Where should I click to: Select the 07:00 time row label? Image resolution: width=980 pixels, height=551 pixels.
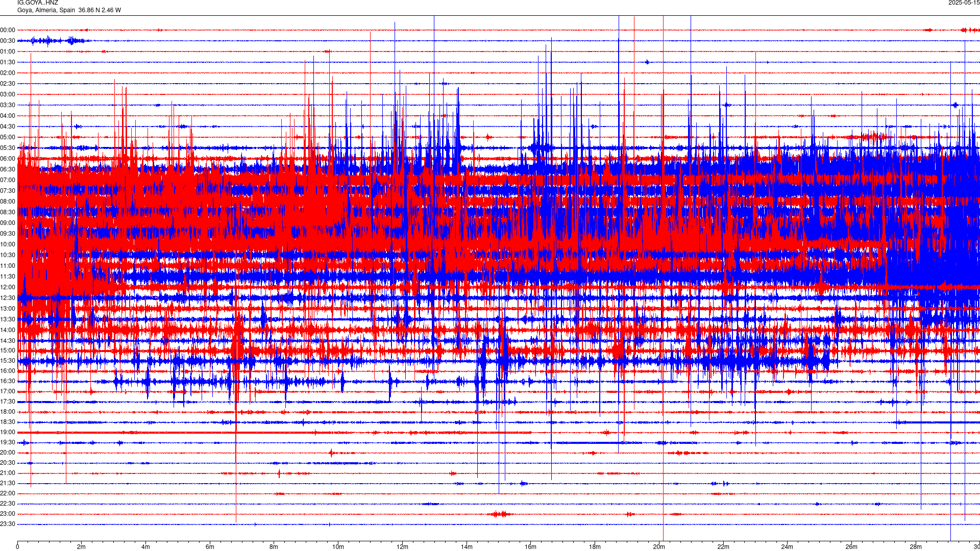pos(8,180)
